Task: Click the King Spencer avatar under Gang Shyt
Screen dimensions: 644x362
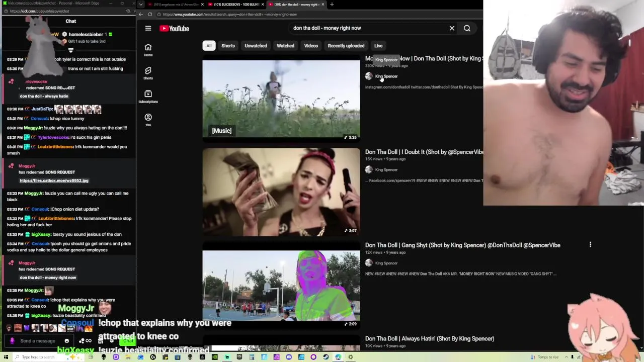Action: point(369,263)
